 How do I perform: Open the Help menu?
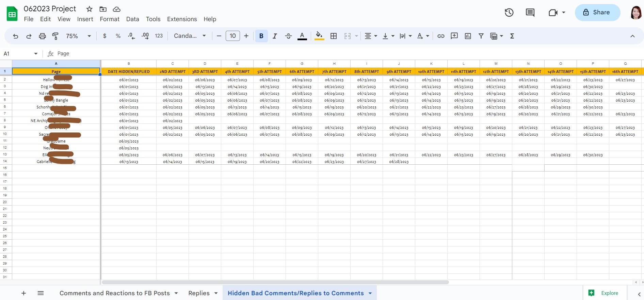[210, 19]
